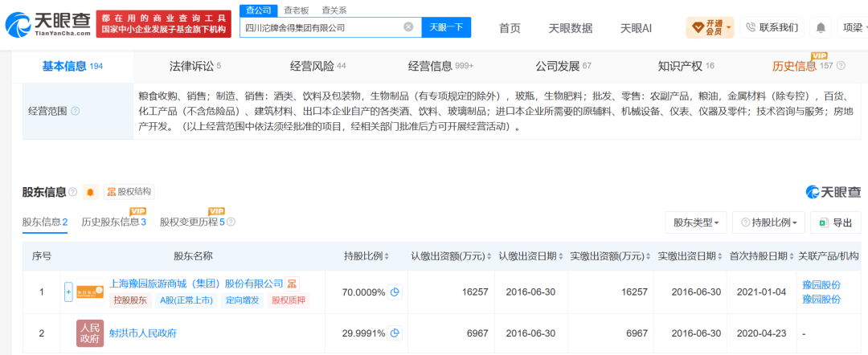Click the 股权结构 button
This screenshot has height=355, width=868.
(x=129, y=192)
